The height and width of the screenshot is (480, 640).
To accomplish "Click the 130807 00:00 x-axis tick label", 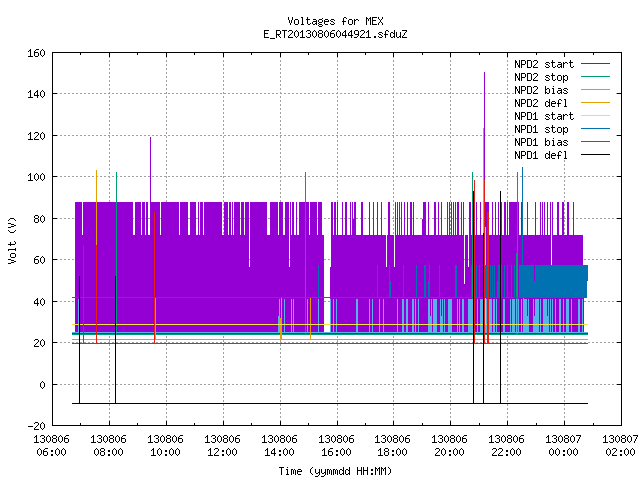I will (564, 446).
